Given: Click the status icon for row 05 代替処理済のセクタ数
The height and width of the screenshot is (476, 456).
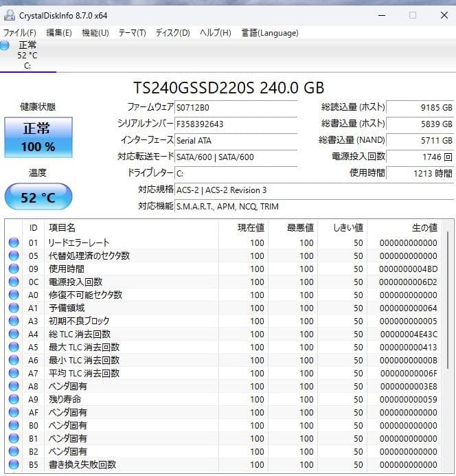Looking at the screenshot, I should [x=14, y=256].
